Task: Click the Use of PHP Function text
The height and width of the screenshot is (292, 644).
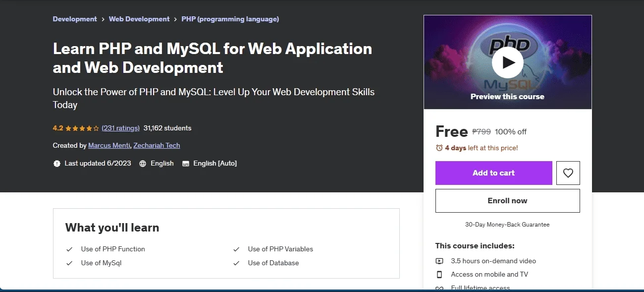Action: pyautogui.click(x=113, y=249)
